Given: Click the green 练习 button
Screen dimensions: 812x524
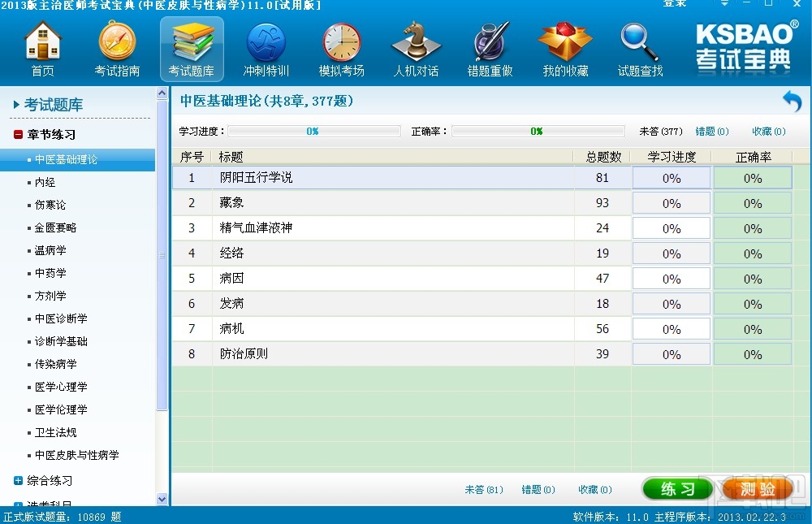Looking at the screenshot, I should click(x=677, y=489).
